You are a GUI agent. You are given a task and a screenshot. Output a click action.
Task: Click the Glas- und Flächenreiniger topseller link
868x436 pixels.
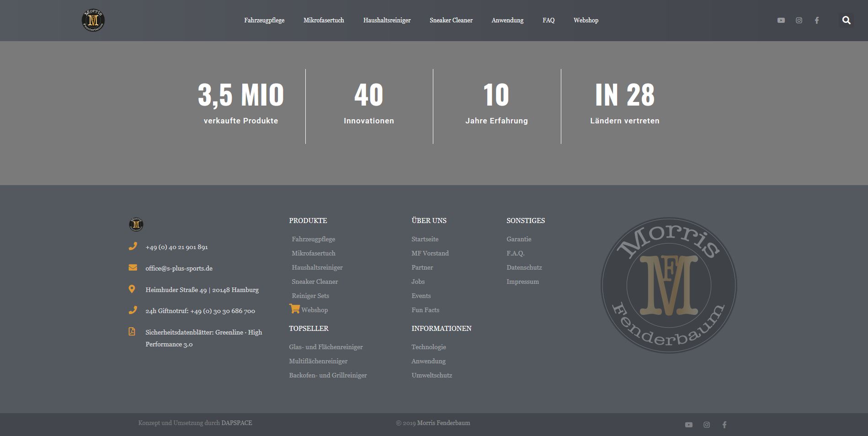coord(325,347)
